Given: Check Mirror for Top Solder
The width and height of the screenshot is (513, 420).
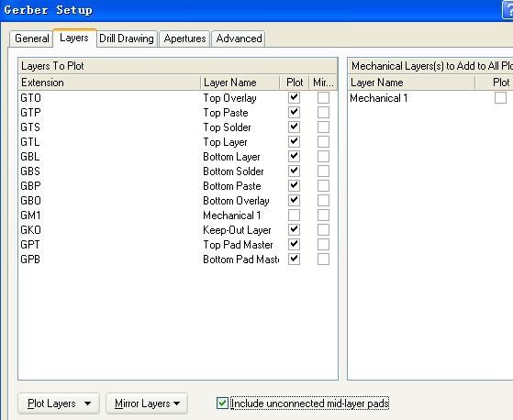Looking at the screenshot, I should coord(323,127).
